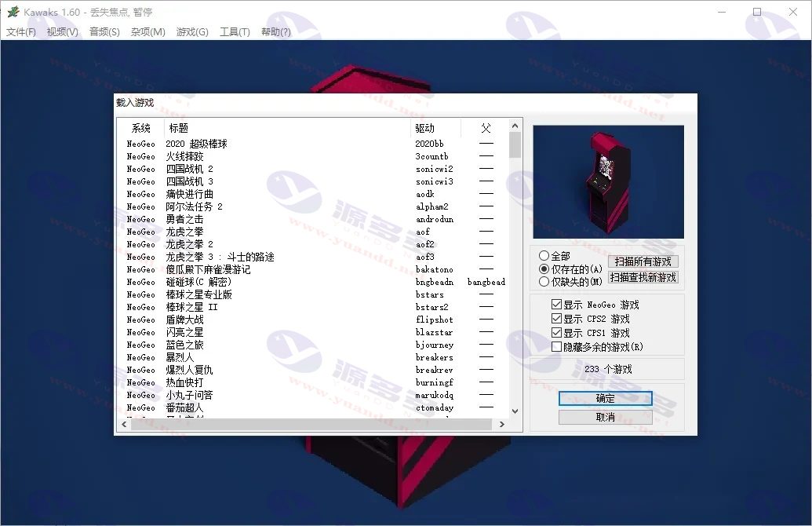Click the bangbead parent entry

(486, 282)
